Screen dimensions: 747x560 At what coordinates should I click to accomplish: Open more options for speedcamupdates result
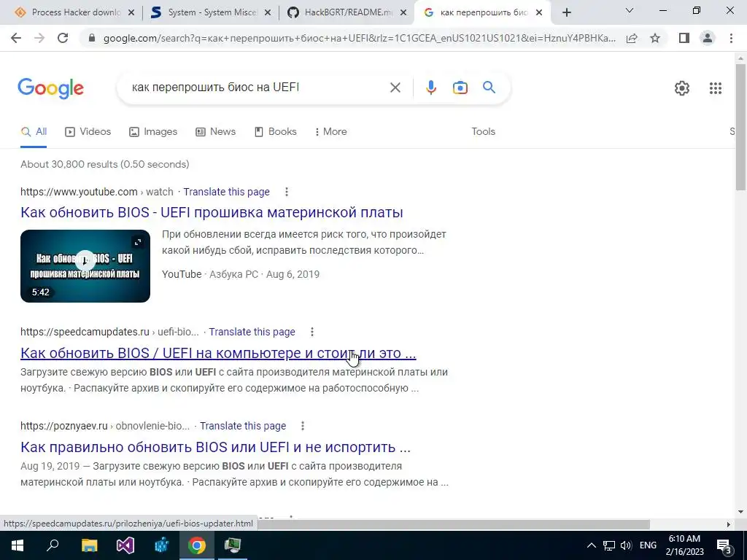[x=312, y=332]
